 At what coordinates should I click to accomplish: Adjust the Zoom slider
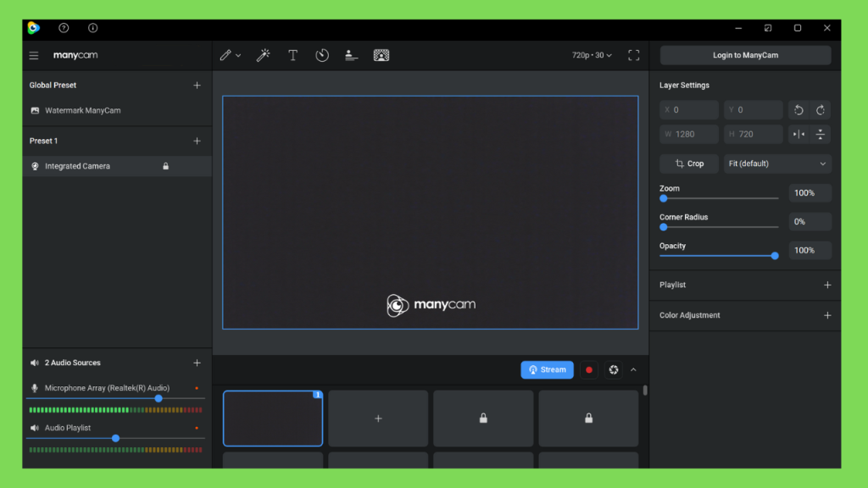[719, 198]
